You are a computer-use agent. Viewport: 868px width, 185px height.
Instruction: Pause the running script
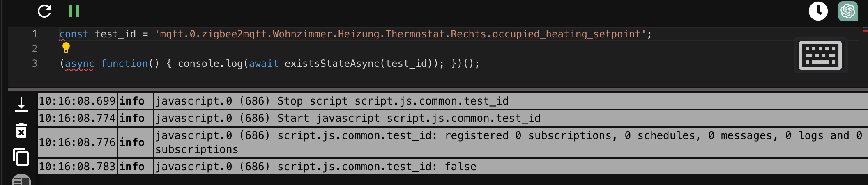pos(74,11)
